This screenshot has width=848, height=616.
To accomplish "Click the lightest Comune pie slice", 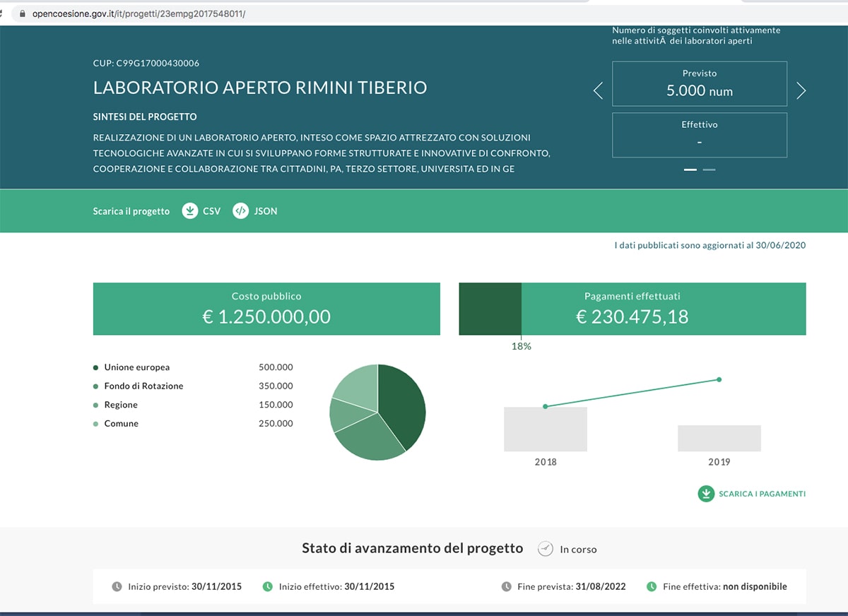I will (x=360, y=386).
